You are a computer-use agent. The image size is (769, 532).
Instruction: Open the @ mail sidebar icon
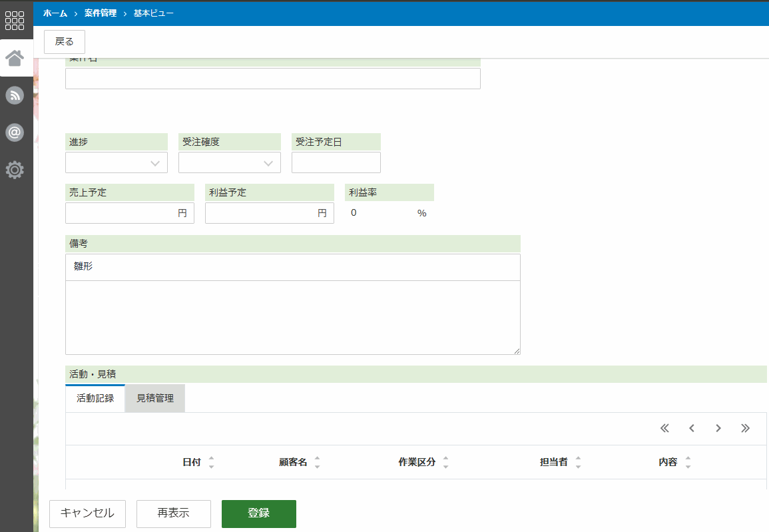(15, 133)
